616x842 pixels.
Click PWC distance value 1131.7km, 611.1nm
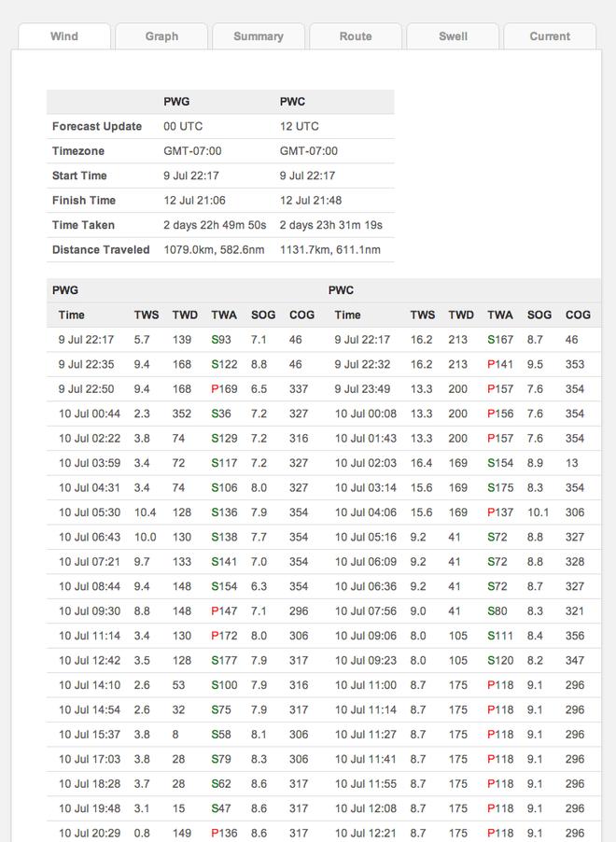point(329,250)
